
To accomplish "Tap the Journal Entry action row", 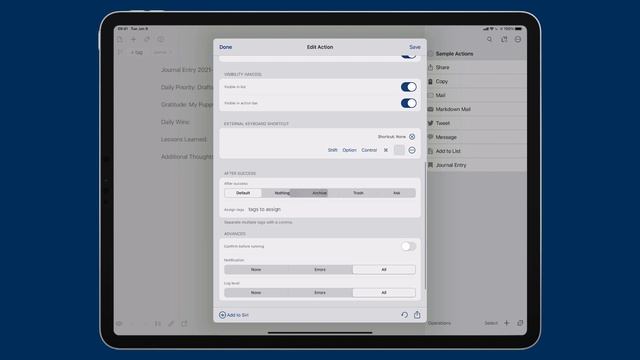I will (x=477, y=165).
